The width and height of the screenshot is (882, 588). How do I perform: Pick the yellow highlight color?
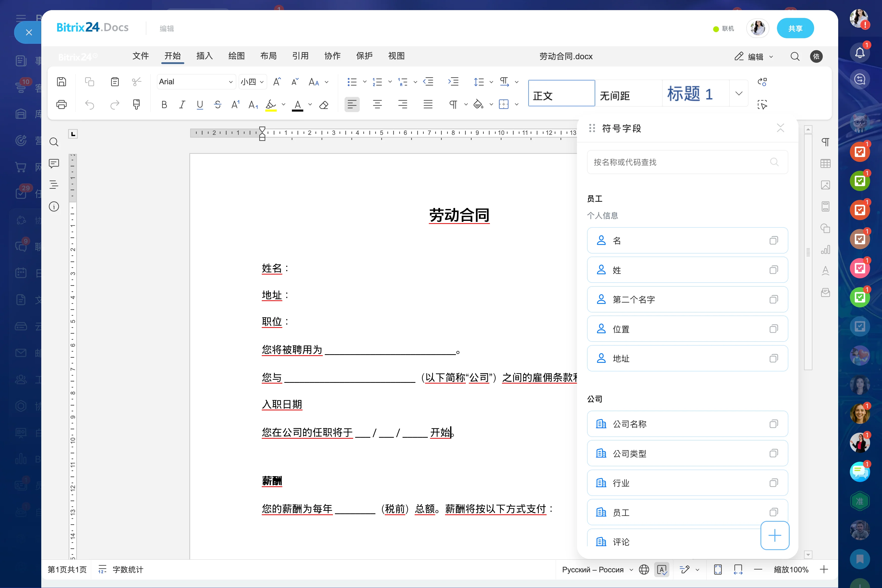coord(271,105)
